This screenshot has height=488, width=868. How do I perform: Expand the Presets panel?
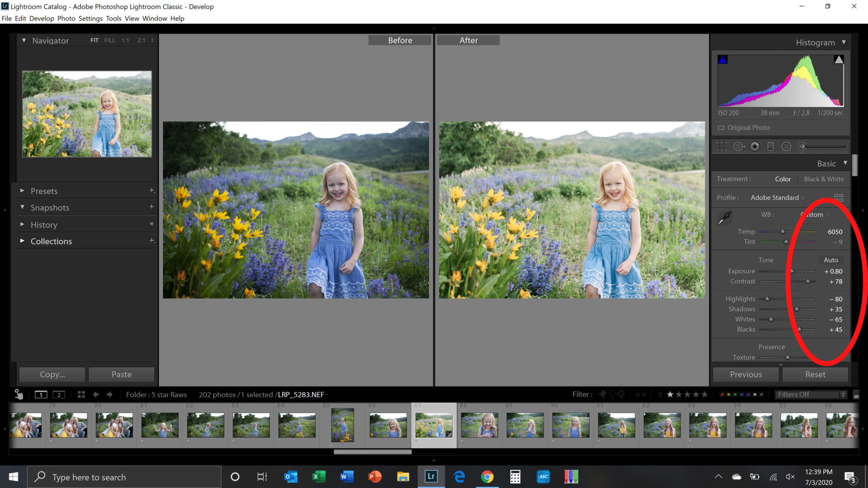44,191
